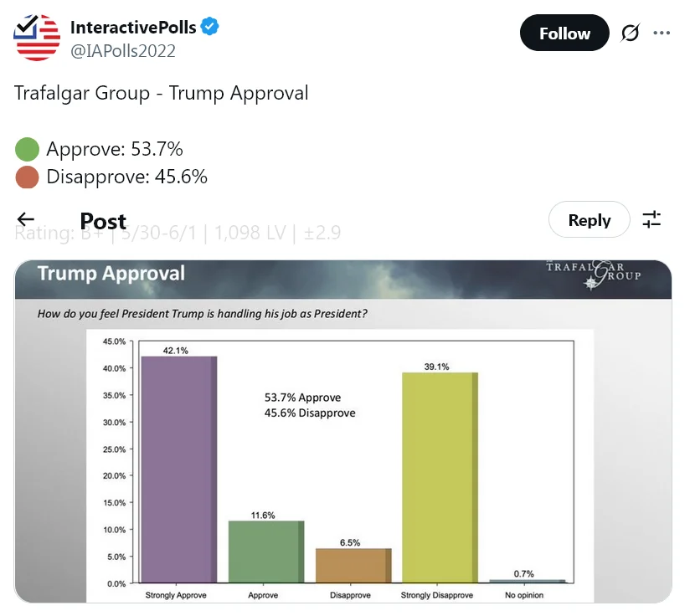
Task: Open the three-dot more options menu
Action: coord(662,33)
